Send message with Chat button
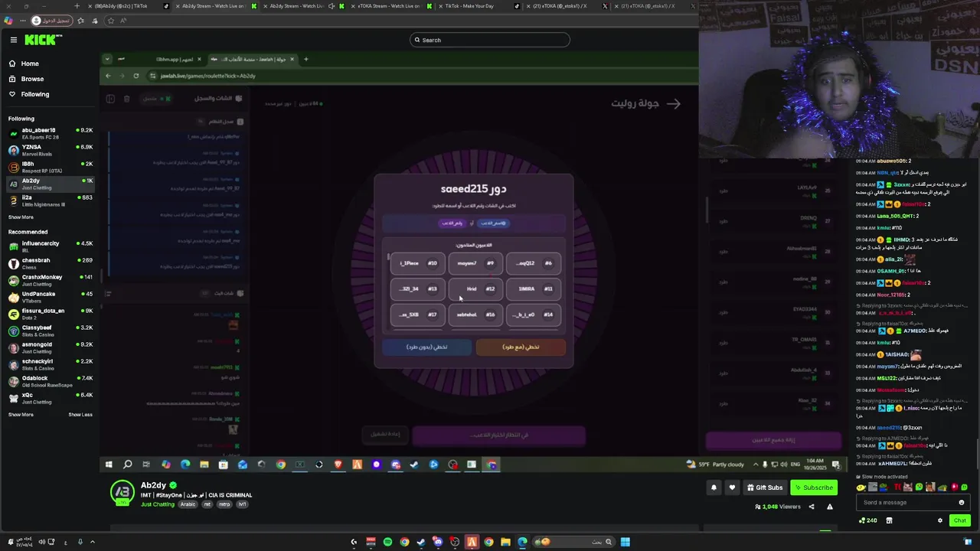Viewport: 980px width, 551px height. [959, 520]
